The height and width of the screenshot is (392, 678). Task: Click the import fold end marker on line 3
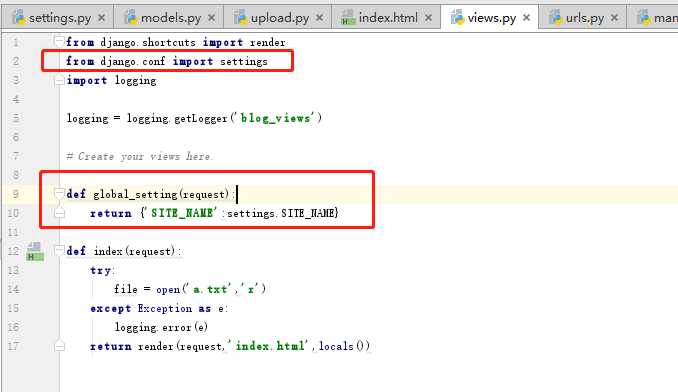click(x=60, y=80)
